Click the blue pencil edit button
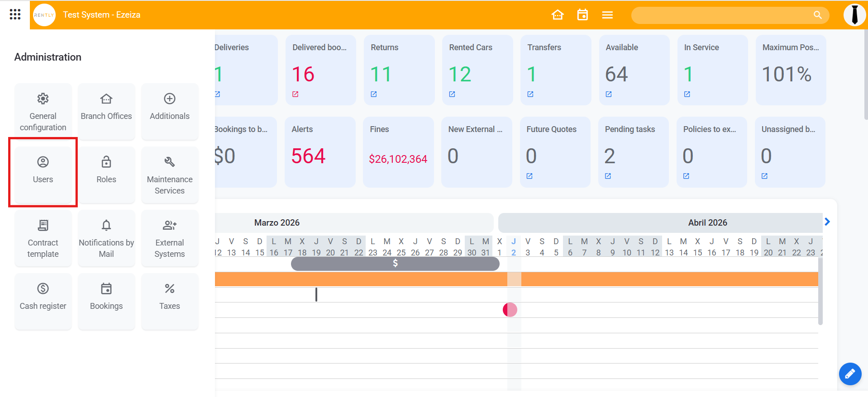Image resolution: width=868 pixels, height=397 pixels. (x=849, y=374)
